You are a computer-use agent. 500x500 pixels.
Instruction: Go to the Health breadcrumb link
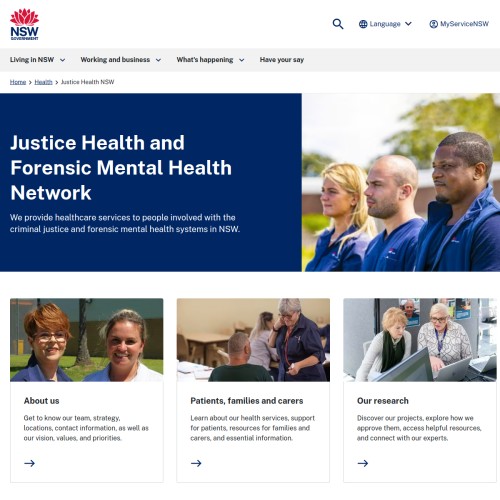(x=43, y=82)
